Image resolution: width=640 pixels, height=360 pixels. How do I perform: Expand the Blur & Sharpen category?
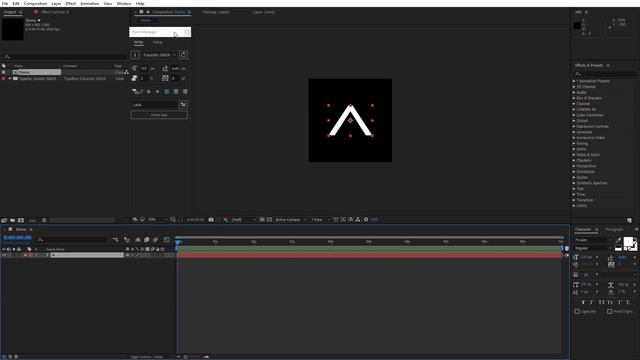pyautogui.click(x=574, y=98)
